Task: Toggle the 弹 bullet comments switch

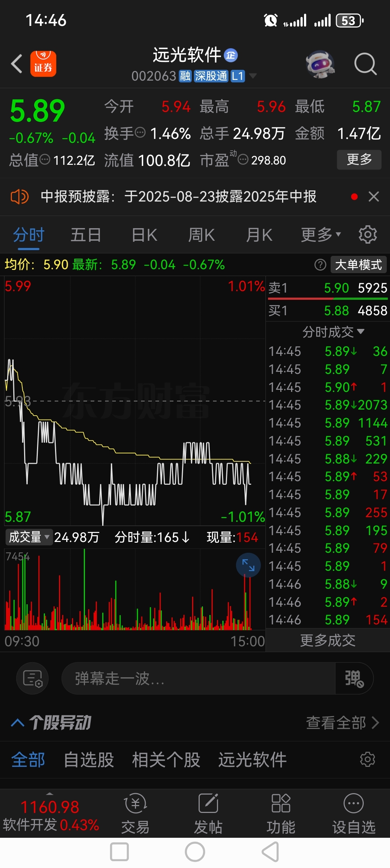Action: click(x=354, y=679)
